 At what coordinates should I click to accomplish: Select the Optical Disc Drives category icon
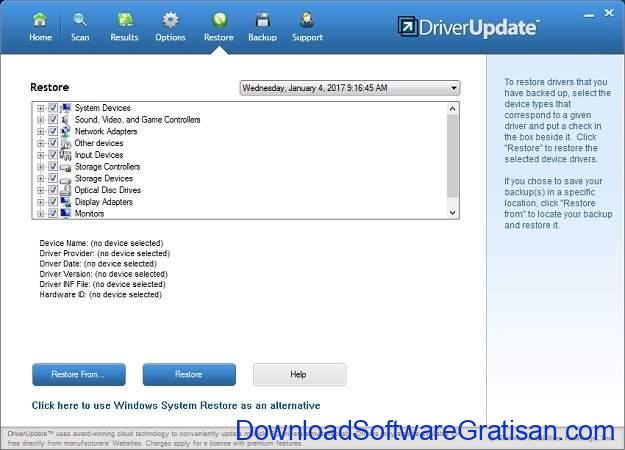click(x=65, y=190)
